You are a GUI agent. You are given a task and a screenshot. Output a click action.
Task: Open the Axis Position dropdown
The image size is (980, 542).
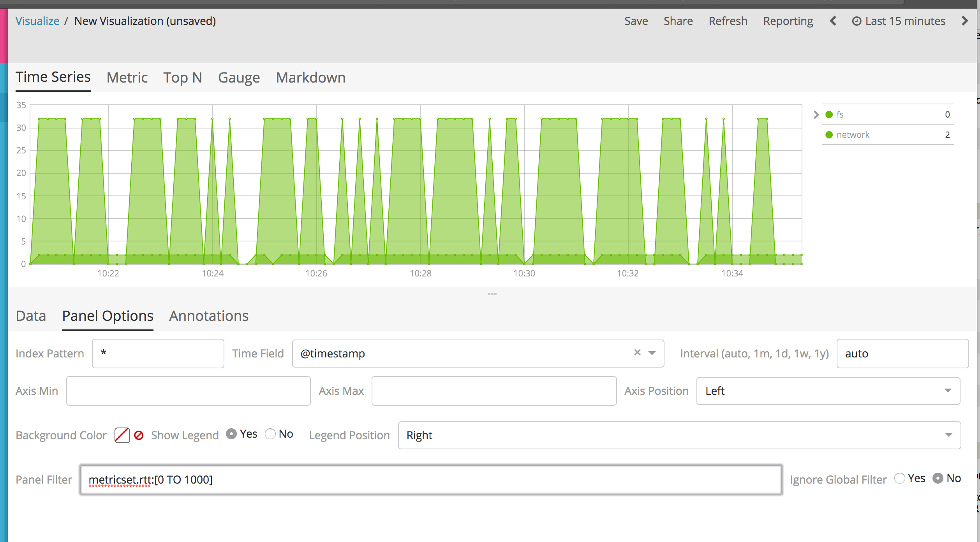[828, 391]
